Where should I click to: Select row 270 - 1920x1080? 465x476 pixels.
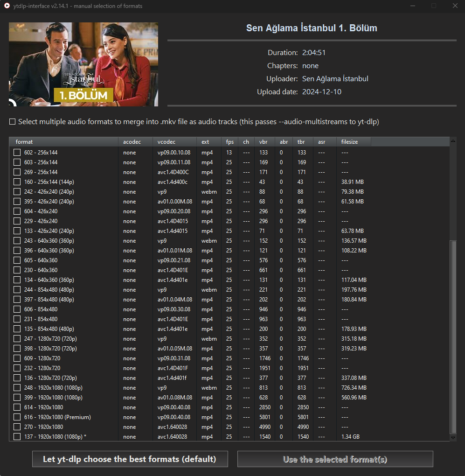coord(229,427)
